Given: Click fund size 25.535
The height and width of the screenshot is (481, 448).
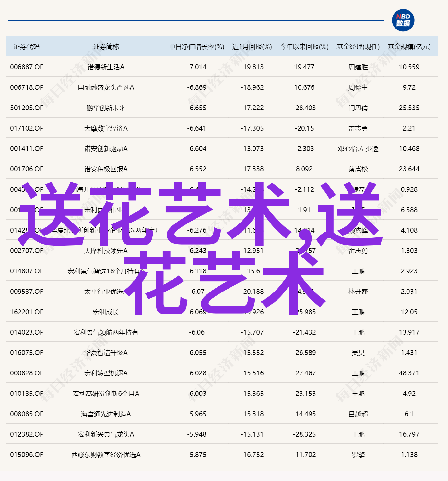Looking at the screenshot, I should pos(409,108).
